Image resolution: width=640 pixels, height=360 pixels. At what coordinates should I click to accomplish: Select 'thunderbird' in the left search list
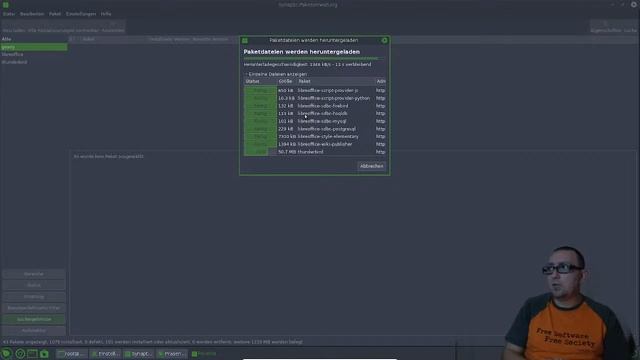14,62
